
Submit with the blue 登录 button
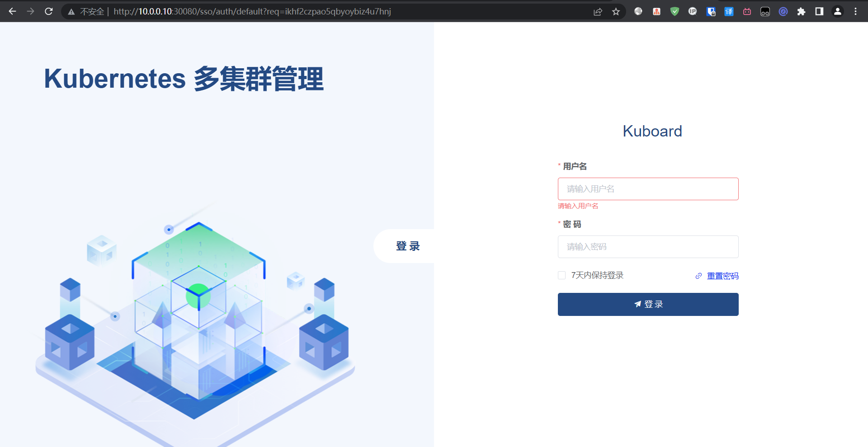(648, 304)
